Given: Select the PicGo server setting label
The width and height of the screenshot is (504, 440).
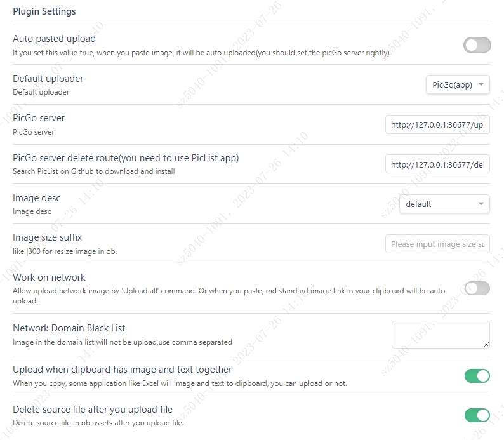Looking at the screenshot, I should [x=39, y=118].
